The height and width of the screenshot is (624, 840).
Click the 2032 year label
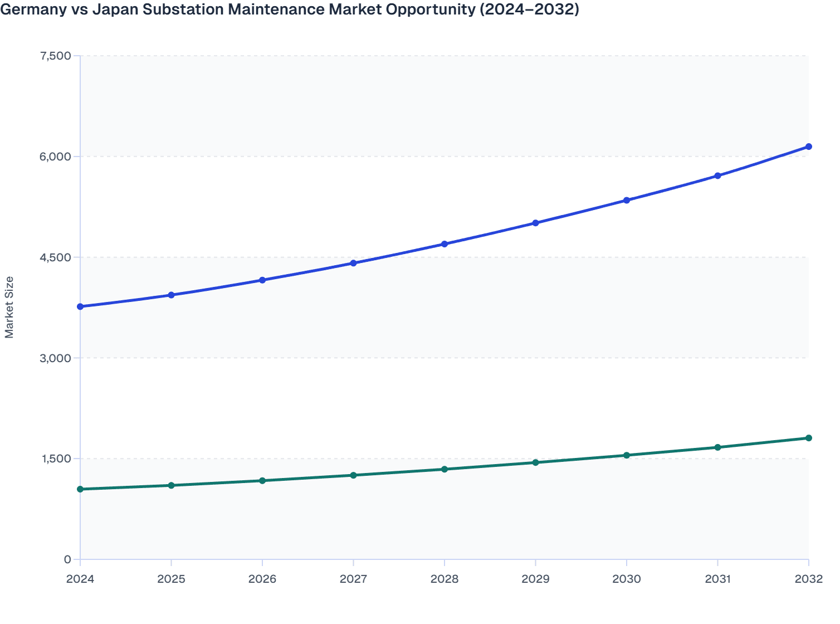[x=808, y=579]
